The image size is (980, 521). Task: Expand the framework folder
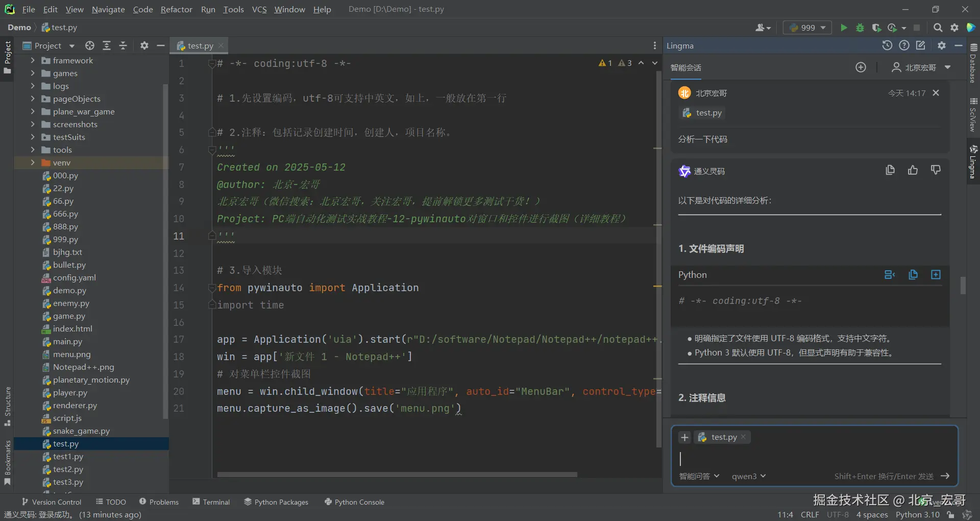coord(33,60)
